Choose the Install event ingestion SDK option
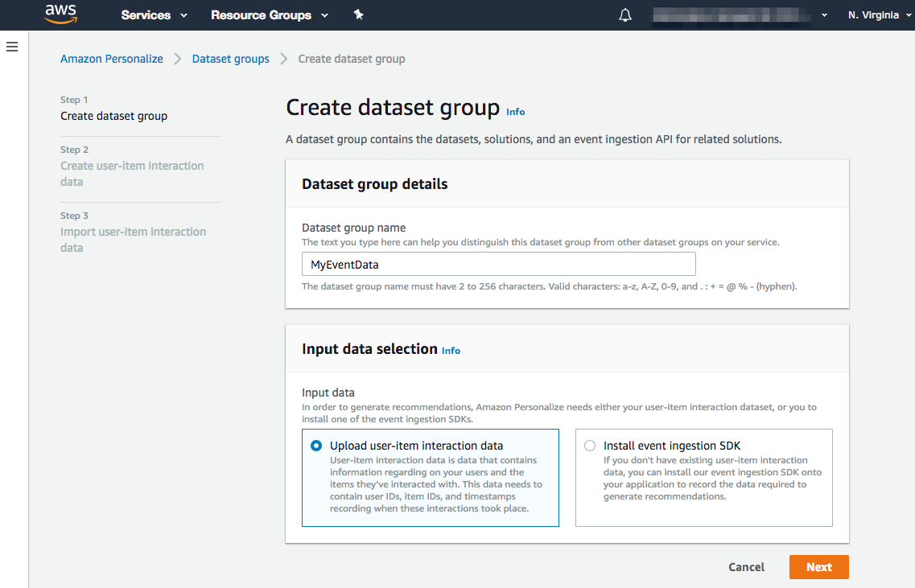The width and height of the screenshot is (915, 588). click(x=590, y=445)
